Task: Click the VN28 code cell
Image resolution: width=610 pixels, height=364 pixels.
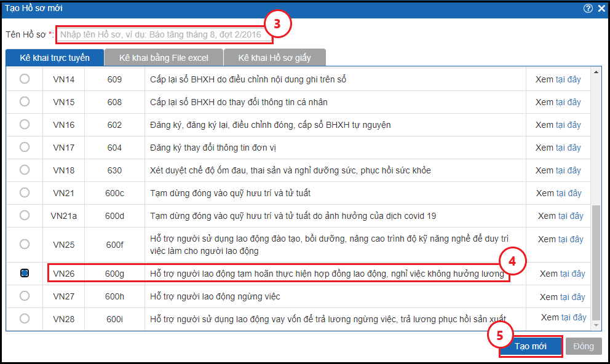Action: tap(64, 319)
